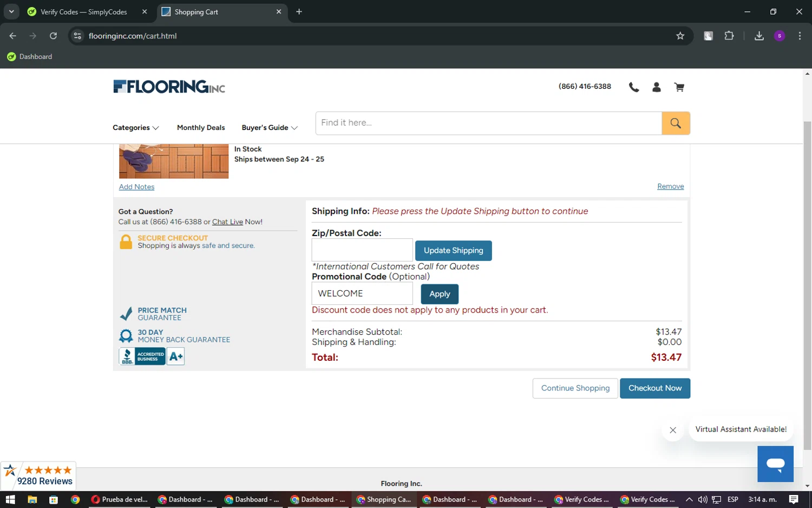
Task: Expand the Buyer's Guide dropdown
Action: click(x=269, y=128)
